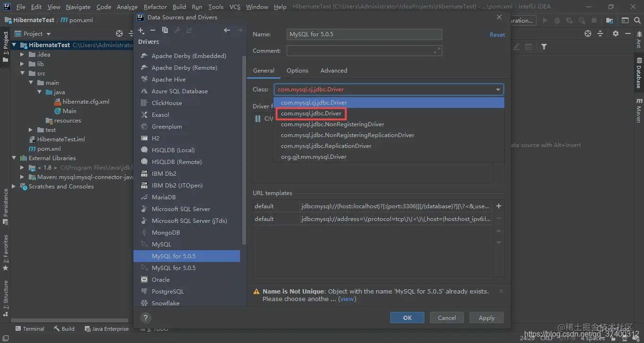Select the MongoDB driver
The width and height of the screenshot is (644, 343).
[188, 232]
